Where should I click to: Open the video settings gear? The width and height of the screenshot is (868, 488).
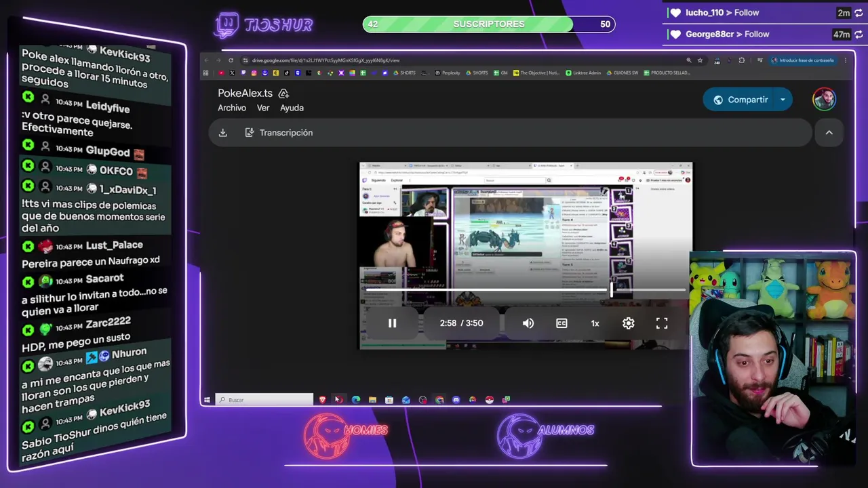coord(629,323)
